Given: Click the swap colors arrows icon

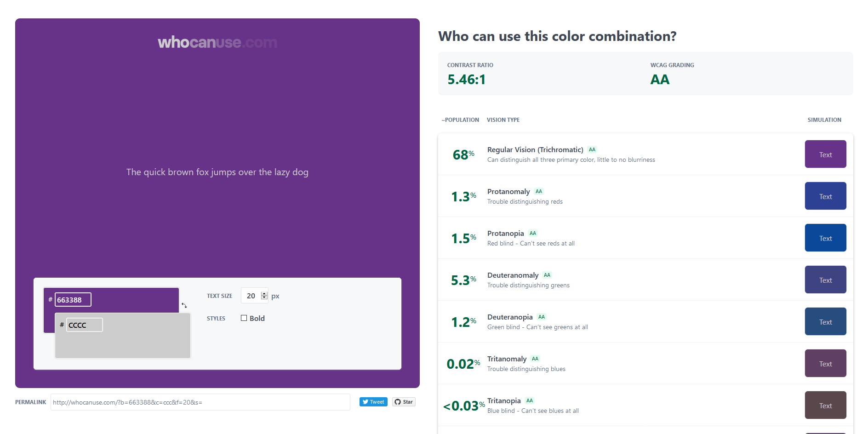Looking at the screenshot, I should click(x=184, y=305).
